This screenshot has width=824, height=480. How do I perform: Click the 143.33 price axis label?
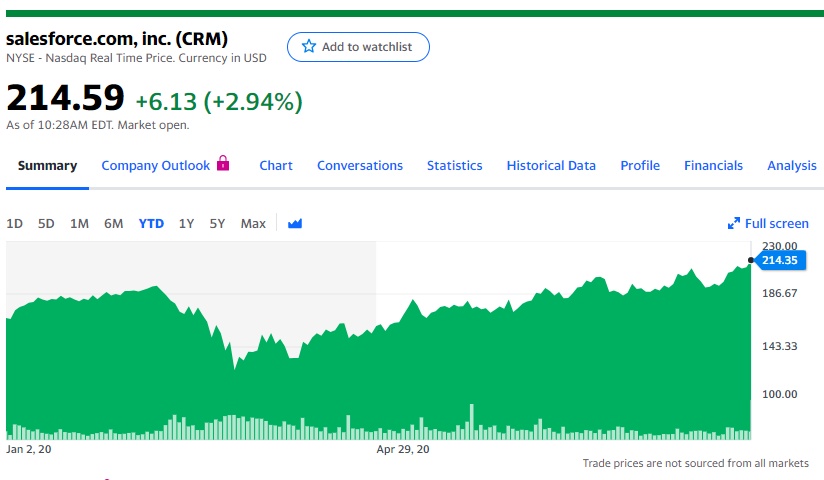click(x=780, y=346)
